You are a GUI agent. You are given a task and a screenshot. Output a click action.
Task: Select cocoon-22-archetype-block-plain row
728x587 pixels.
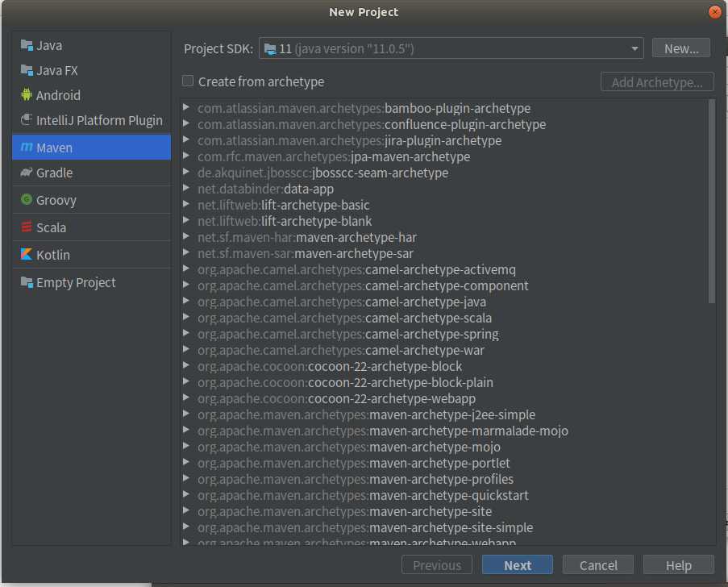coord(445,382)
